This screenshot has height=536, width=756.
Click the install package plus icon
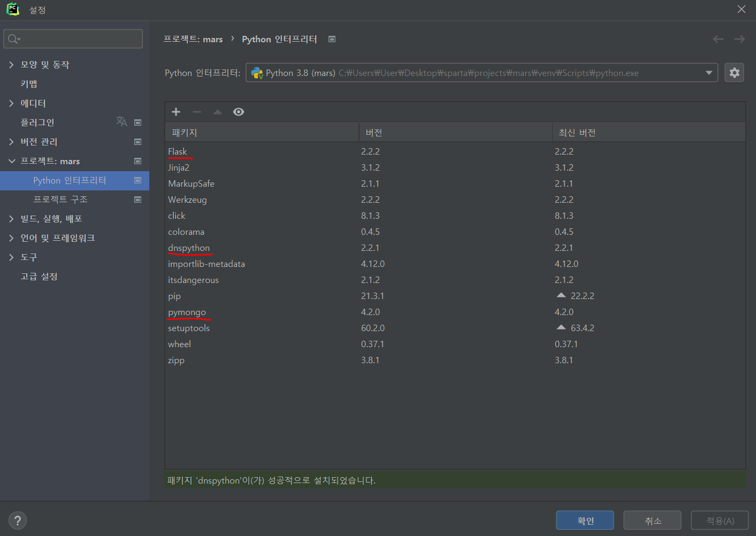pyautogui.click(x=176, y=112)
